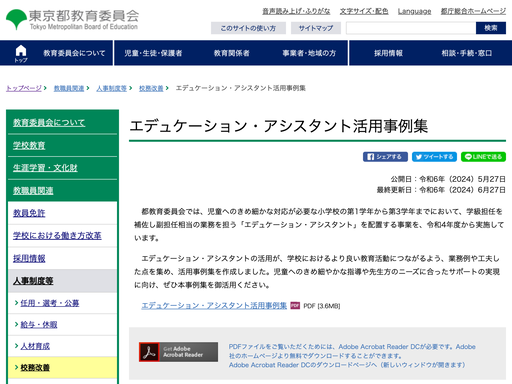The image size is (512, 384).
Task: Open 人材育成 sidebar sub-item
Action: pyautogui.click(x=35, y=346)
